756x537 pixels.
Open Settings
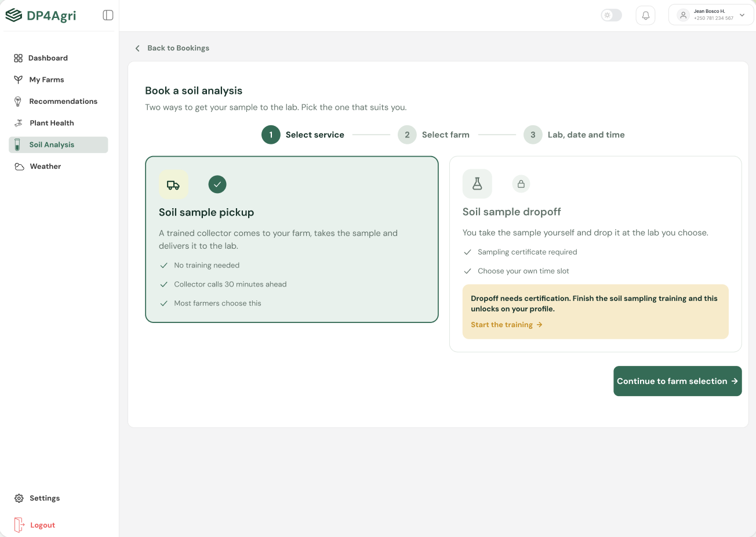pyautogui.click(x=45, y=498)
